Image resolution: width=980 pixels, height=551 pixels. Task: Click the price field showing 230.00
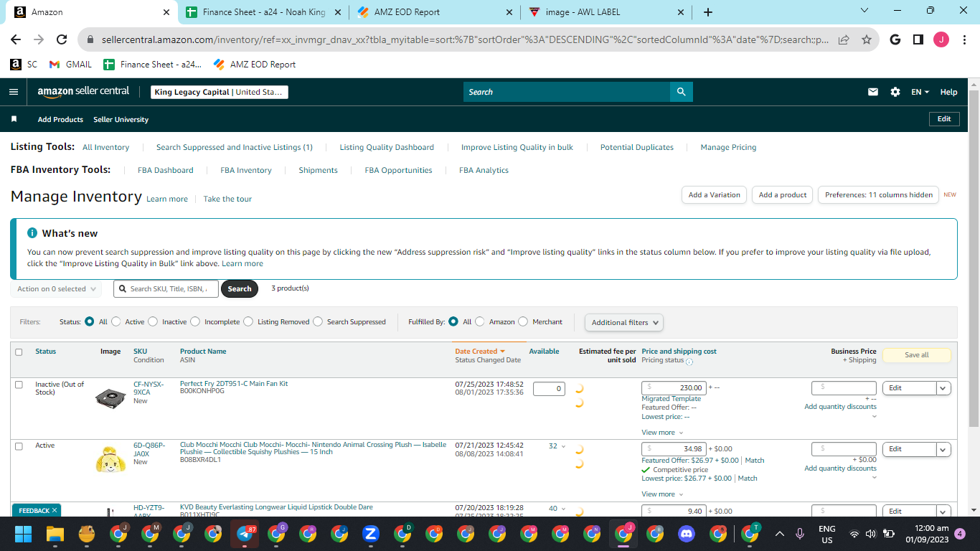(x=674, y=387)
